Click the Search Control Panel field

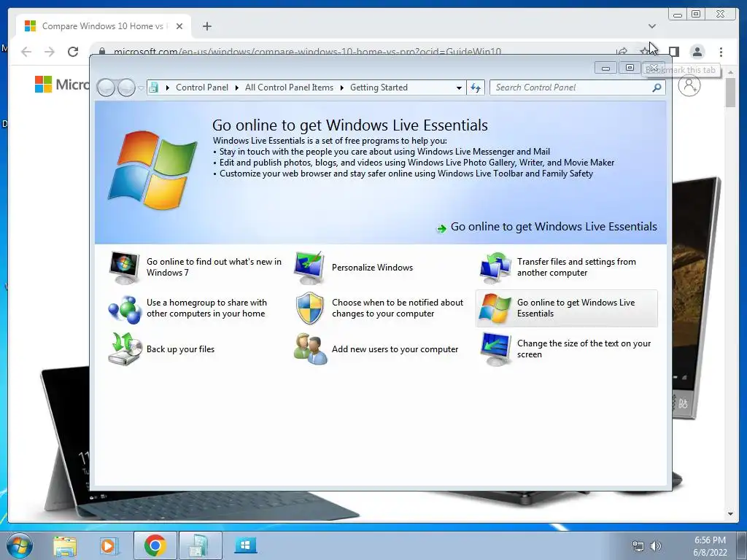click(x=576, y=87)
